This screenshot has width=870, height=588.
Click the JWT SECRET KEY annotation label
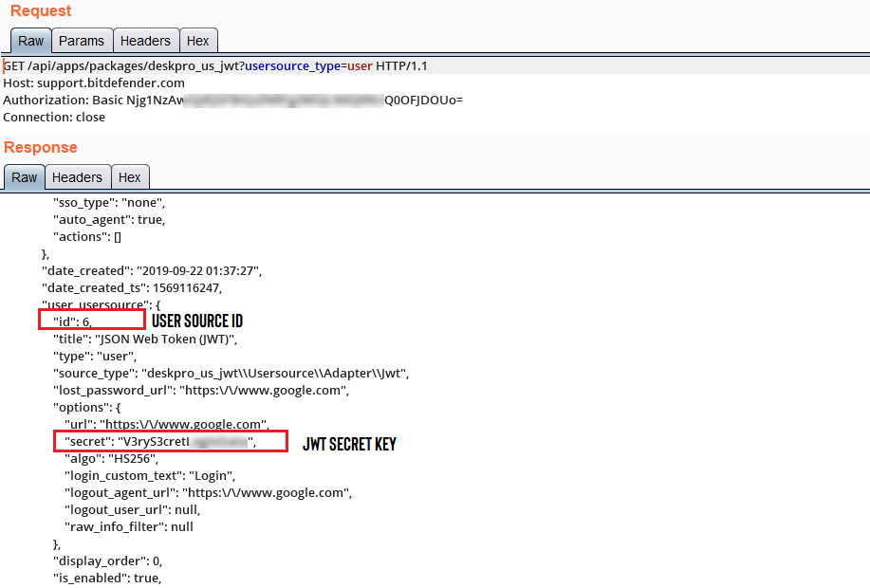(x=350, y=444)
